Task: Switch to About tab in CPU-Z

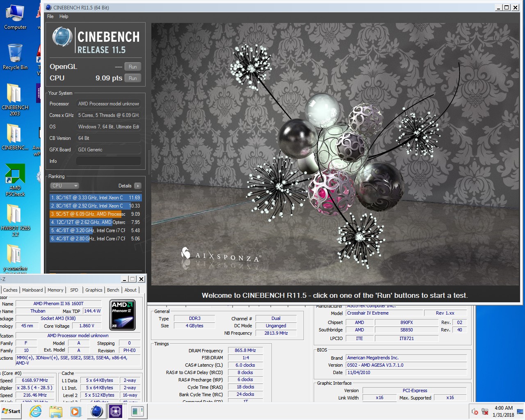Action: (130, 290)
